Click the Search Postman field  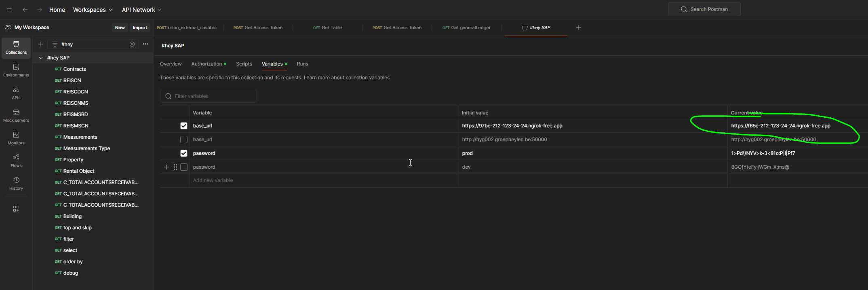704,9
